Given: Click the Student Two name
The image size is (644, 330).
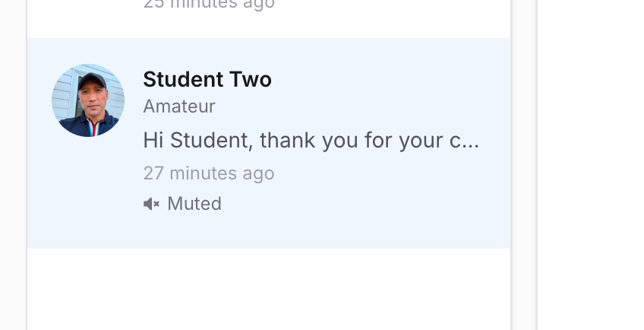Looking at the screenshot, I should click(x=207, y=79).
